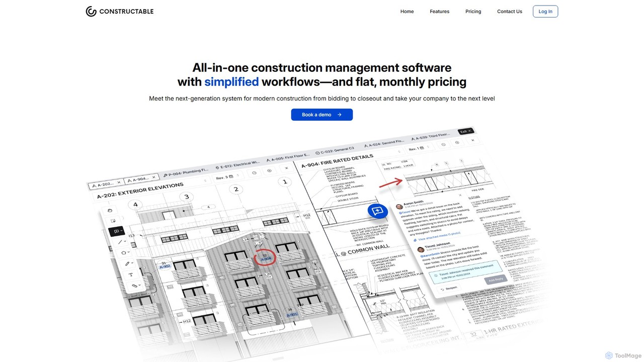This screenshot has height=362, width=644.
Task: Go to the Pricing page
Action: click(473, 12)
